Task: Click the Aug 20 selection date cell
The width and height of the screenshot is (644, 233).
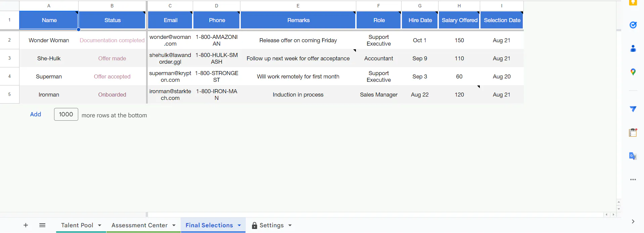Action: pyautogui.click(x=502, y=76)
